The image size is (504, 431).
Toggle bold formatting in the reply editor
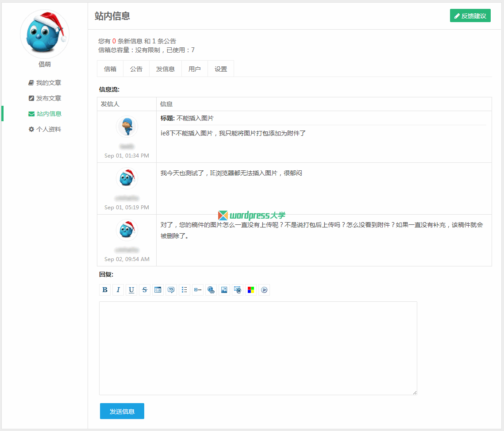click(x=105, y=290)
